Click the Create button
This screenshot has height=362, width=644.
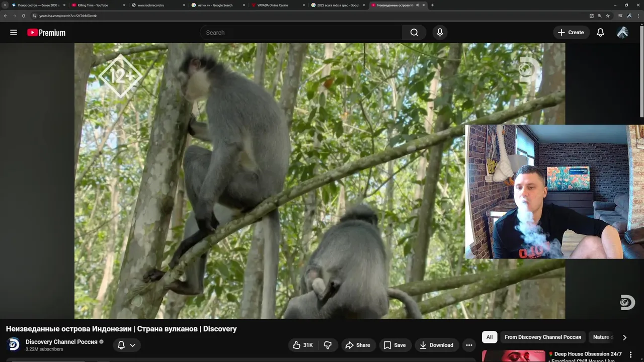point(571,33)
